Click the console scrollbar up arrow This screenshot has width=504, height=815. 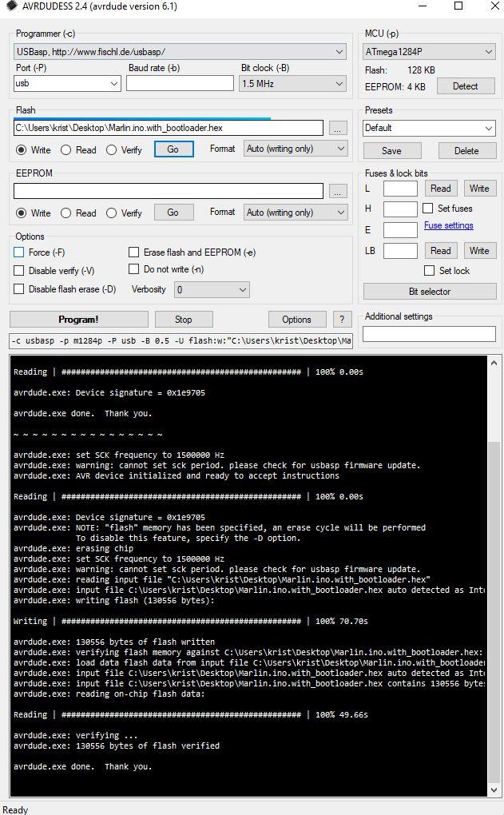494,364
